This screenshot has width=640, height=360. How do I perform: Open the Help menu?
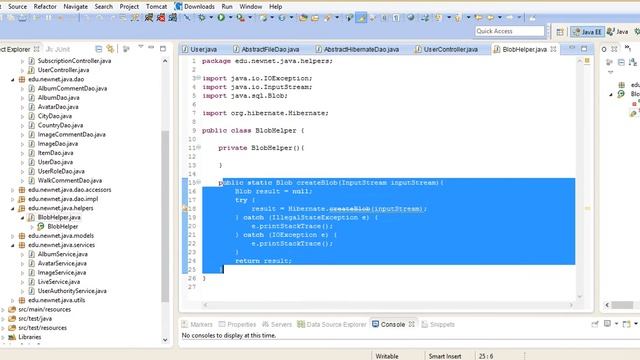[276, 7]
